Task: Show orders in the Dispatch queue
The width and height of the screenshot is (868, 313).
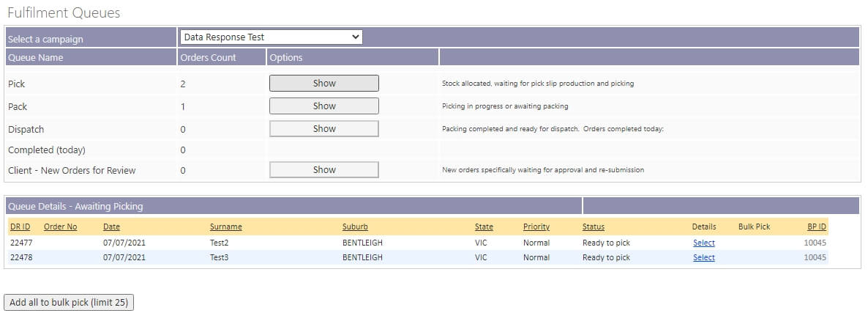Action: [323, 129]
